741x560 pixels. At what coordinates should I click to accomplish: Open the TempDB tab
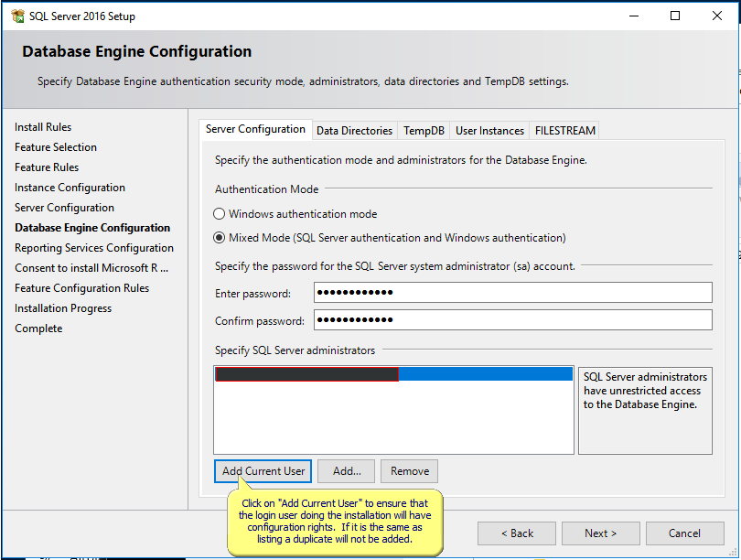423,130
